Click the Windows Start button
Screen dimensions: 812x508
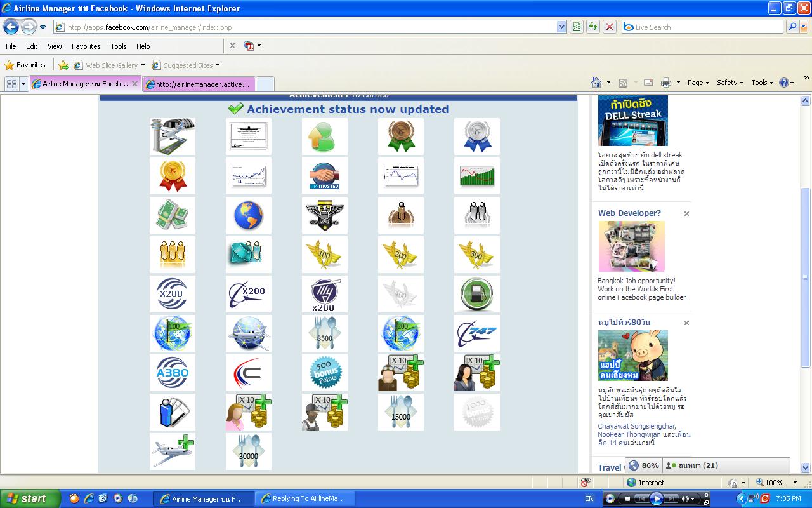coord(30,498)
